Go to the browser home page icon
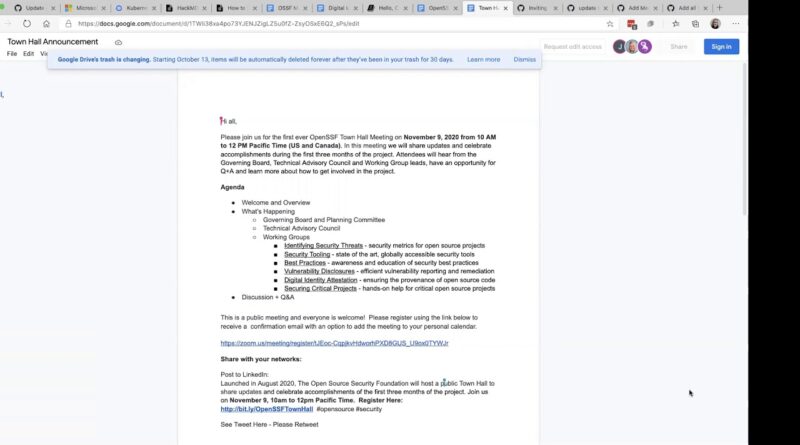 pyautogui.click(x=46, y=23)
